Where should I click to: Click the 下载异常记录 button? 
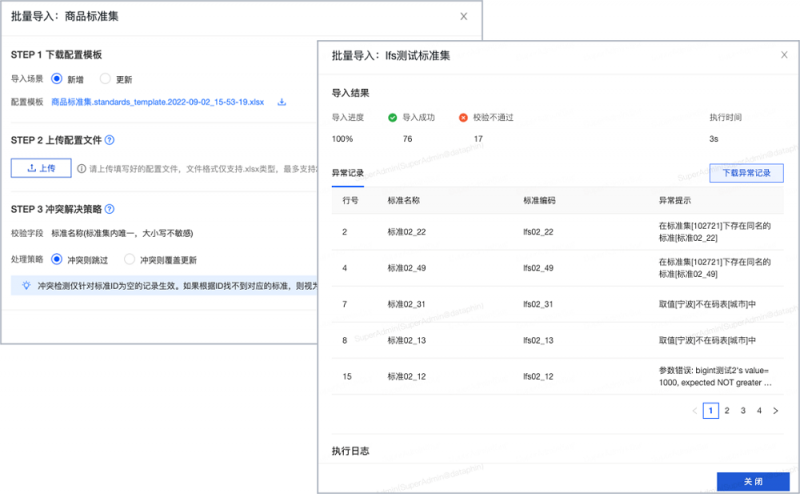pyautogui.click(x=746, y=173)
